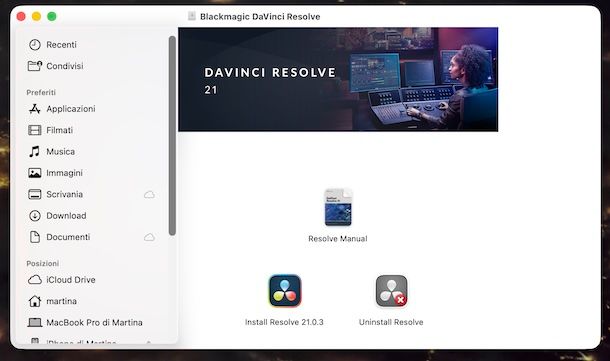The width and height of the screenshot is (610, 361).
Task: Select the Uninstall Resolve app icon
Action: click(391, 291)
